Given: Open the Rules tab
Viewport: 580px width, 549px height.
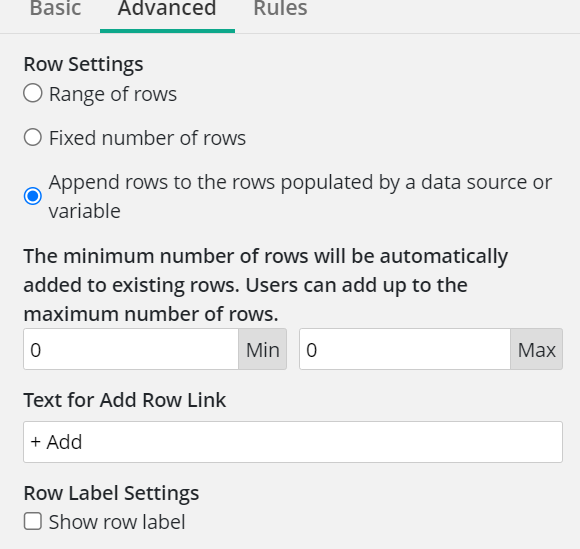Looking at the screenshot, I should tap(280, 9).
